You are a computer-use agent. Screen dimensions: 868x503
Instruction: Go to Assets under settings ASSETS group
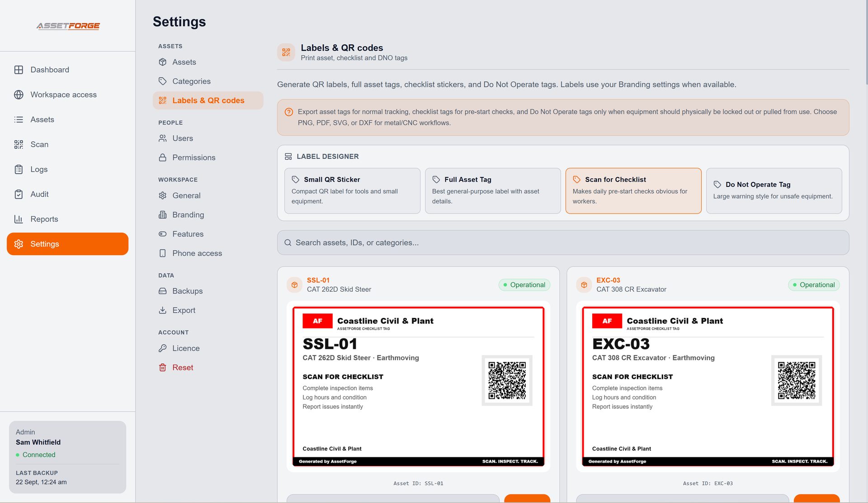click(208, 62)
